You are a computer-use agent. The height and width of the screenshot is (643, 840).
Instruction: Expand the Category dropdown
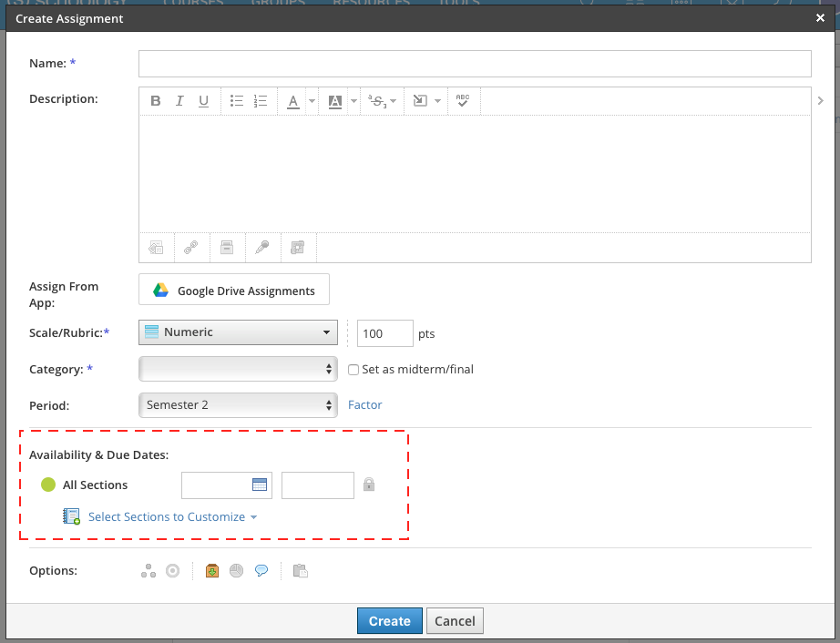point(238,369)
